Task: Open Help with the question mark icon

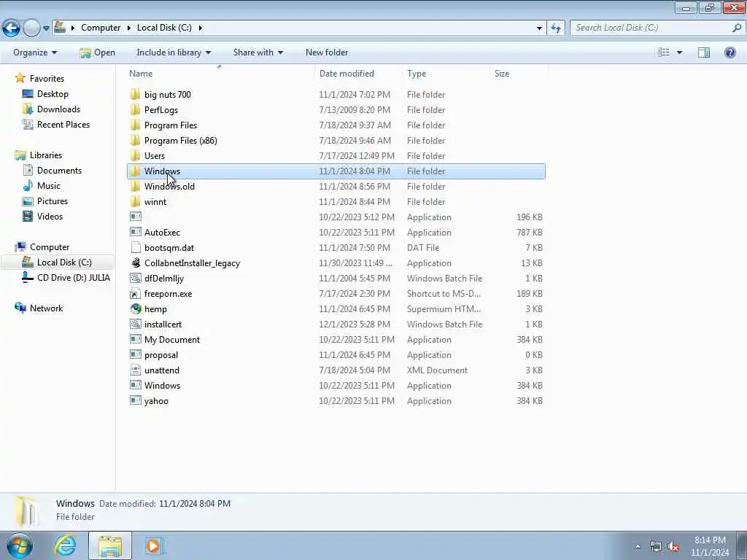Action: point(729,52)
